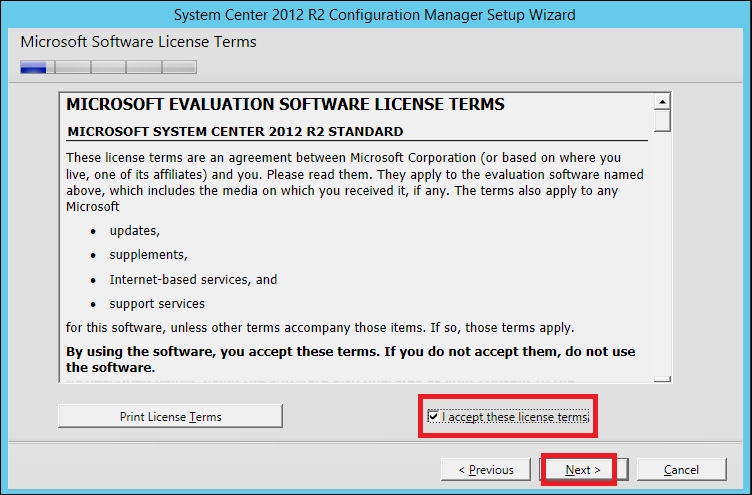752x495 pixels.
Task: Click the Setup Wizard title bar
Action: [x=375, y=15]
